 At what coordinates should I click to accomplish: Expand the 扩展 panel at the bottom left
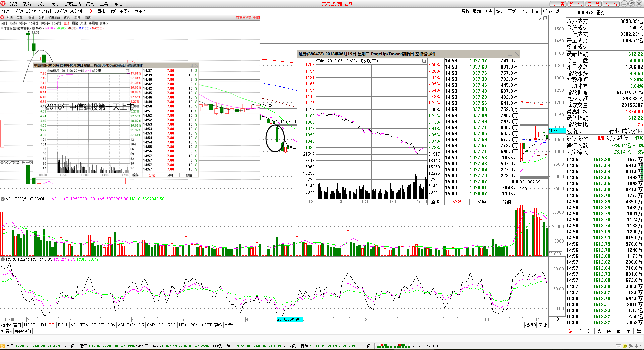point(6,331)
